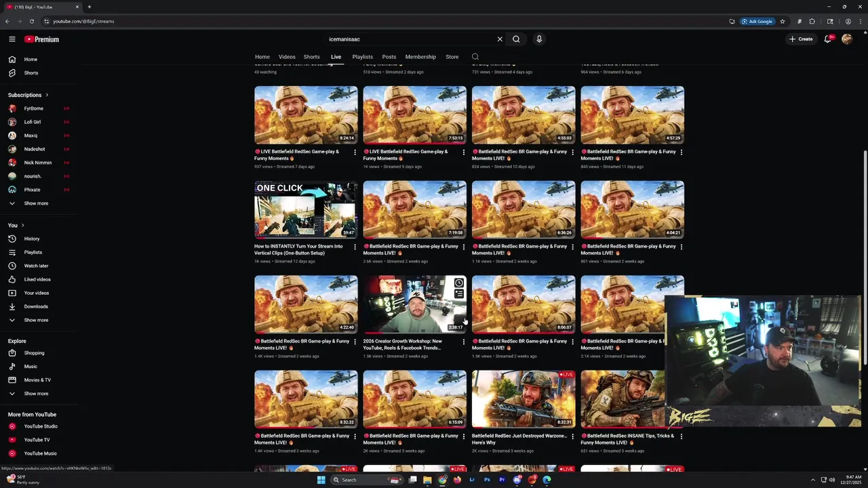Switch to the Playlists tab
The height and width of the screenshot is (488, 868).
pyautogui.click(x=362, y=57)
